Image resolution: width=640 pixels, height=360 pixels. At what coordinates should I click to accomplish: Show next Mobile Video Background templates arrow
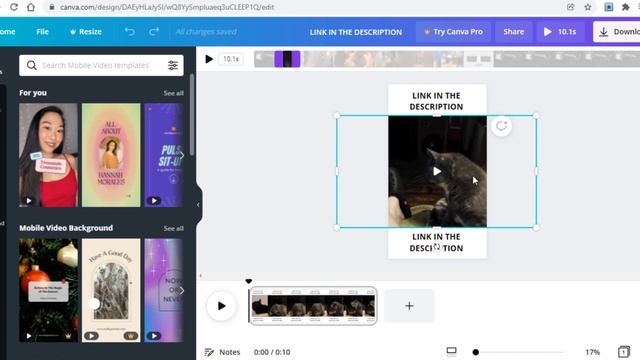point(182,291)
